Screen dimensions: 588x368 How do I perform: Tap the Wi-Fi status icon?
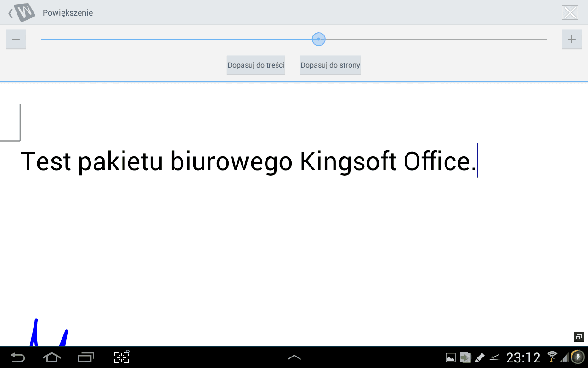[553, 357]
